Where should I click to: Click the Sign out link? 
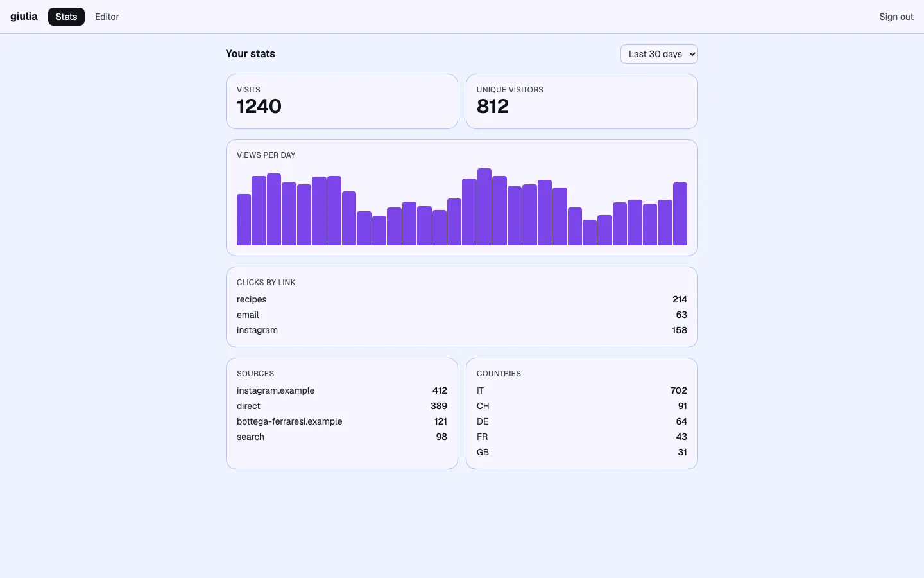click(896, 17)
